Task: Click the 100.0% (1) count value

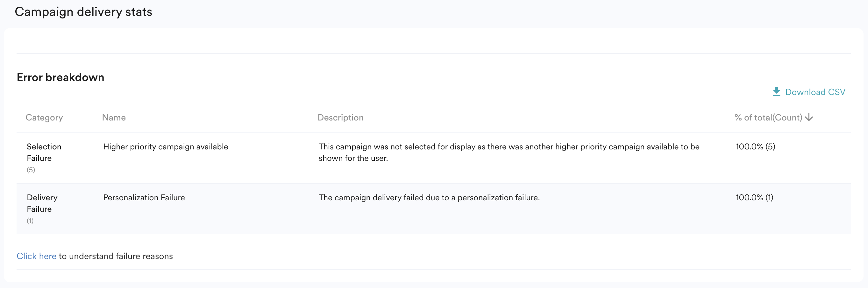Action: 754,197
